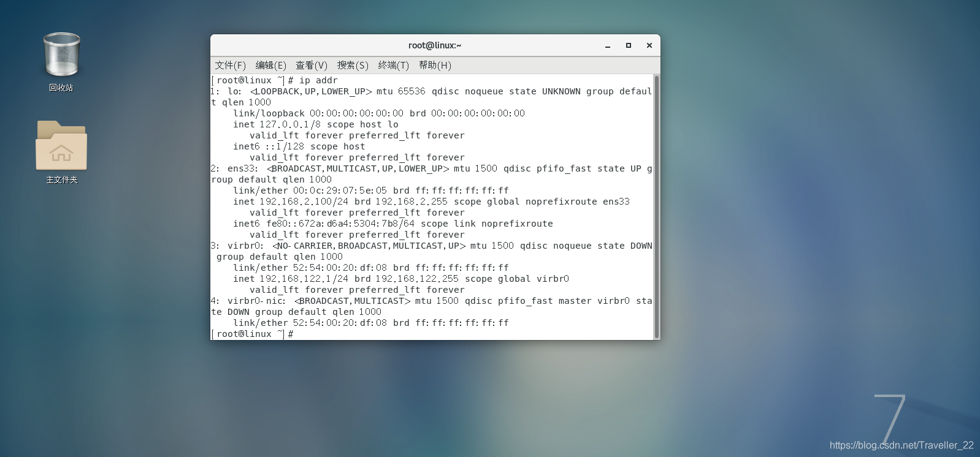Click the 'link/loopback 00:00:00:00:00:00' line

coord(379,113)
